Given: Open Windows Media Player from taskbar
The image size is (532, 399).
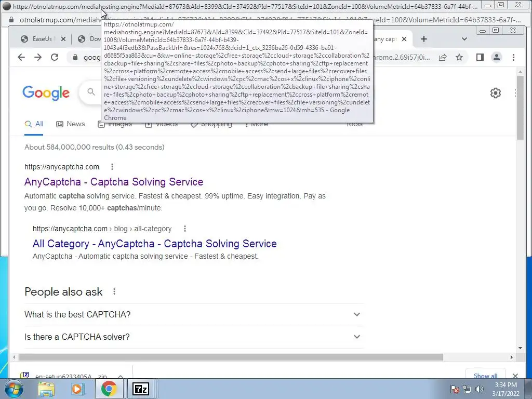Looking at the screenshot, I should click(x=78, y=389).
